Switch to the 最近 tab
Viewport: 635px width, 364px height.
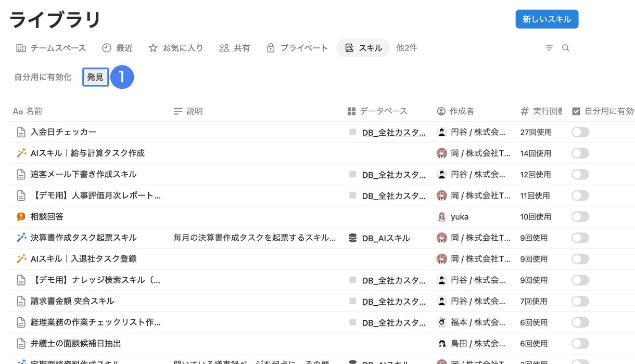click(x=117, y=48)
